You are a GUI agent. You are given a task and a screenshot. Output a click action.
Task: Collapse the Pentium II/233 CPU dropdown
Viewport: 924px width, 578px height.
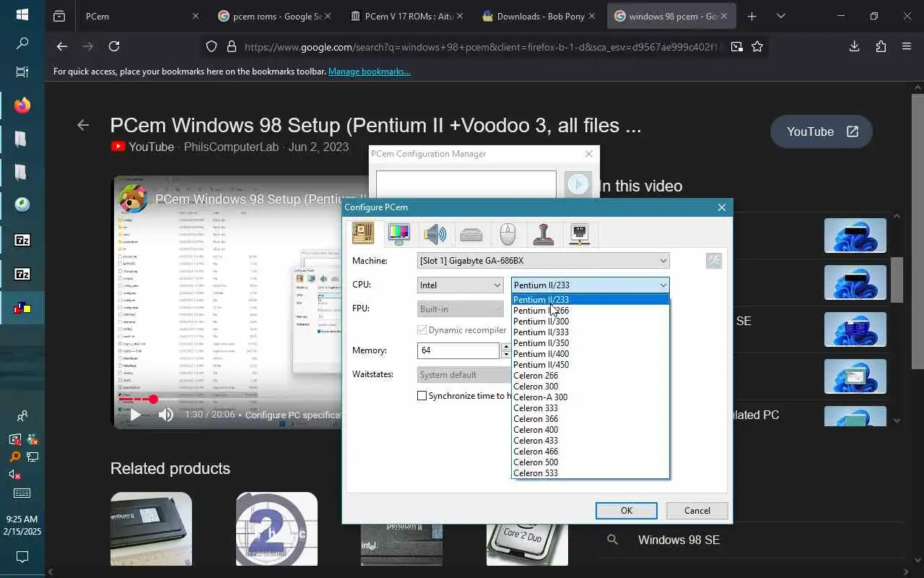(x=590, y=285)
